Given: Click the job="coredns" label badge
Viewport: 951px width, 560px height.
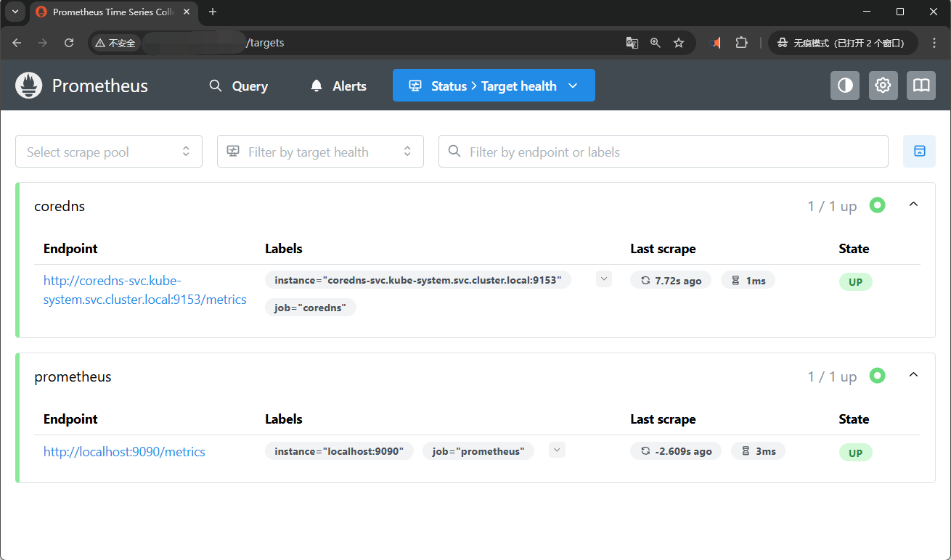Looking at the screenshot, I should point(311,308).
